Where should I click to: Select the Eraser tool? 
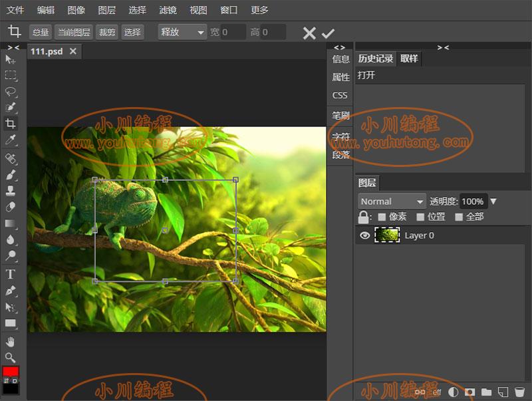(10, 207)
